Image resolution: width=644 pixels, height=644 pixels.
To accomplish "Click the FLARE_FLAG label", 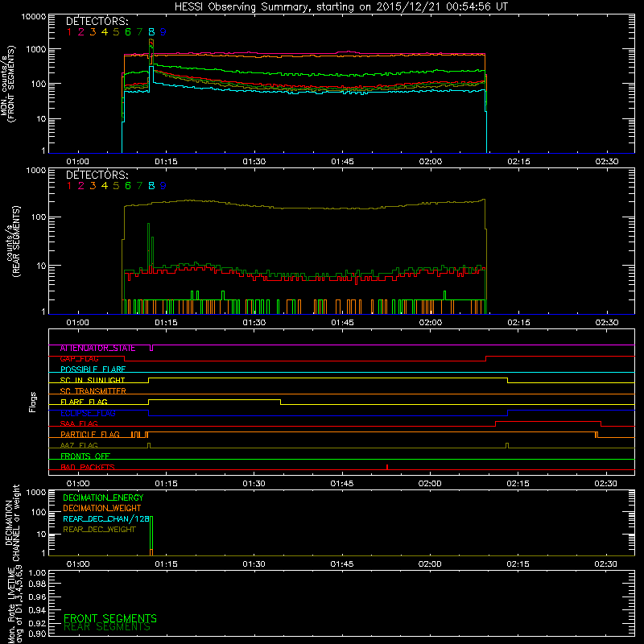I will 84,402.
